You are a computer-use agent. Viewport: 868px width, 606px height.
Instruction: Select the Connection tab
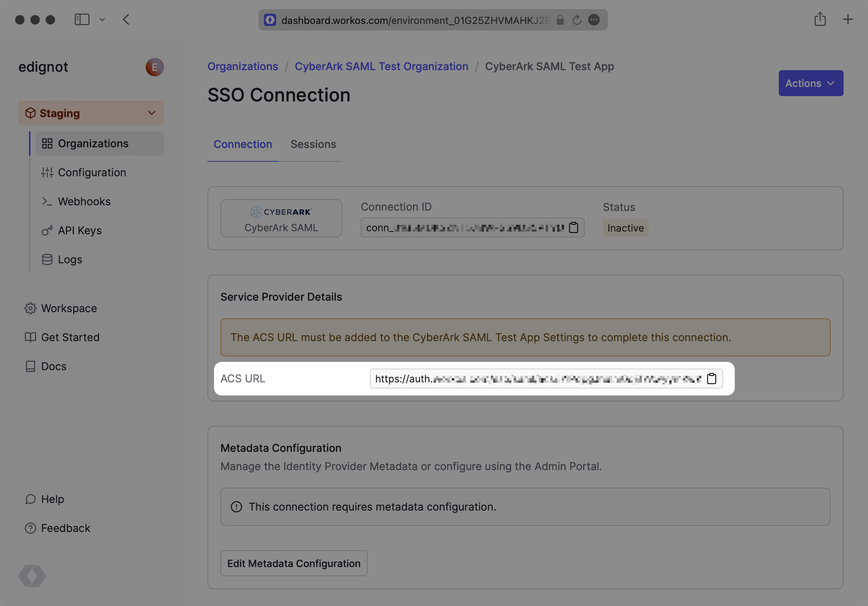tap(243, 145)
